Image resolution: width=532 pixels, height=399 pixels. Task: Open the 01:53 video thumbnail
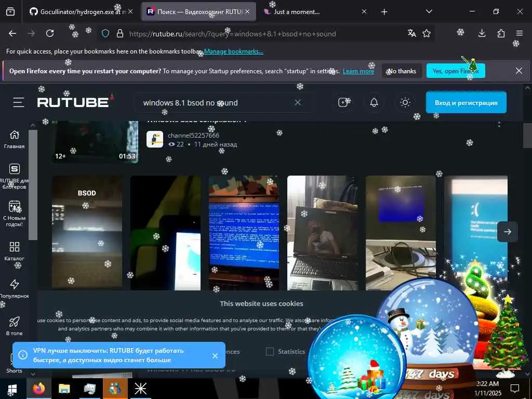[96, 142]
